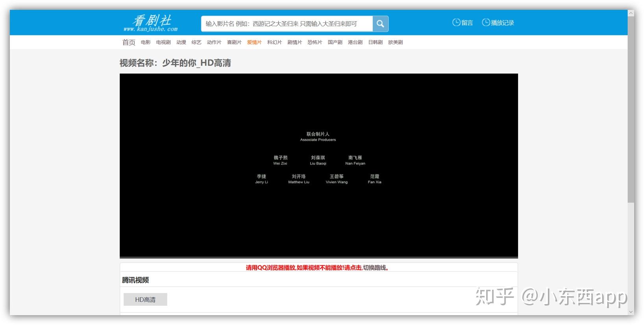The width and height of the screenshot is (644, 325).
Task: Open the 综艺 category
Action: tap(196, 42)
